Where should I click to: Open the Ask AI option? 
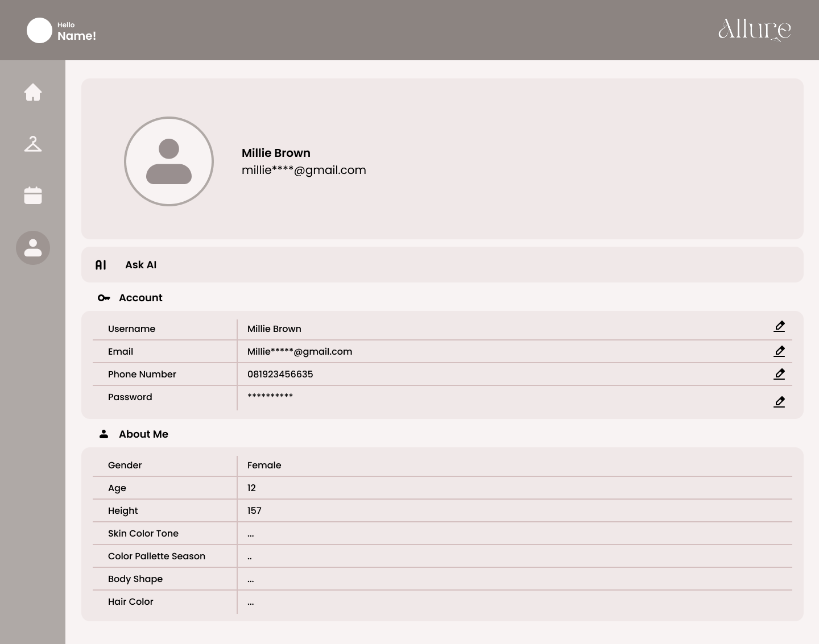(x=140, y=265)
